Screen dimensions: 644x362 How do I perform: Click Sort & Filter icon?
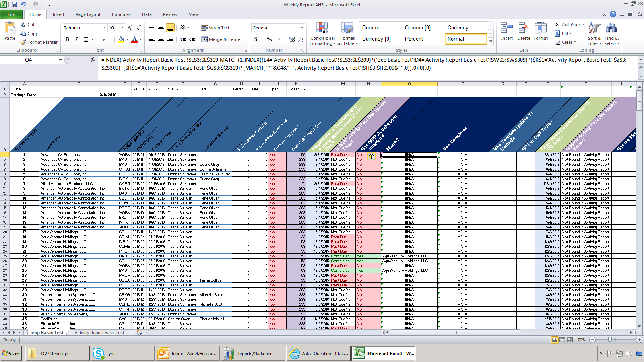594,29
